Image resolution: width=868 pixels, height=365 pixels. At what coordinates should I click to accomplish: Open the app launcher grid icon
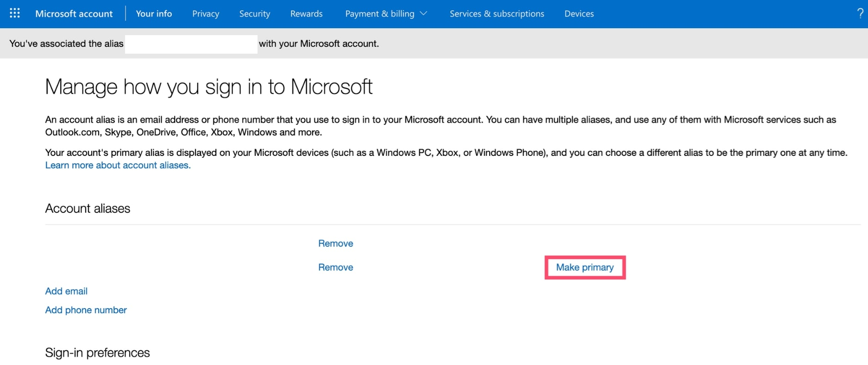(x=15, y=13)
